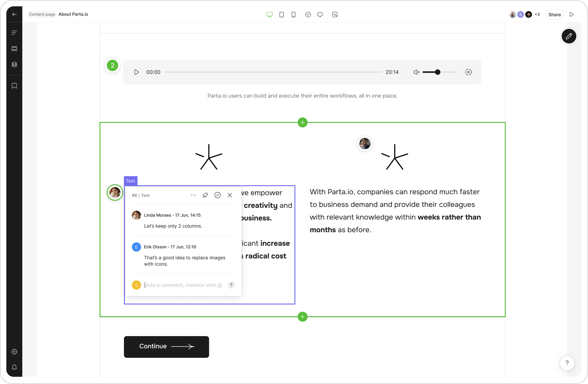588x384 pixels.
Task: Open the notifications bell icon
Action: pyautogui.click(x=14, y=367)
